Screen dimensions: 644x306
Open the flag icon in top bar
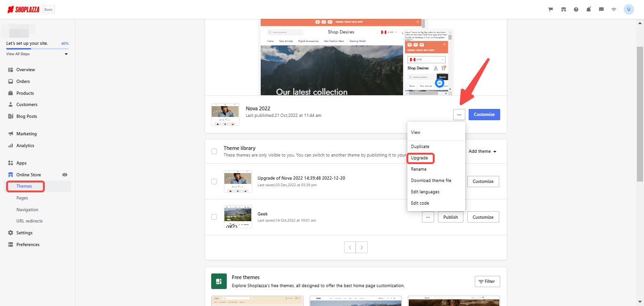pos(551,9)
